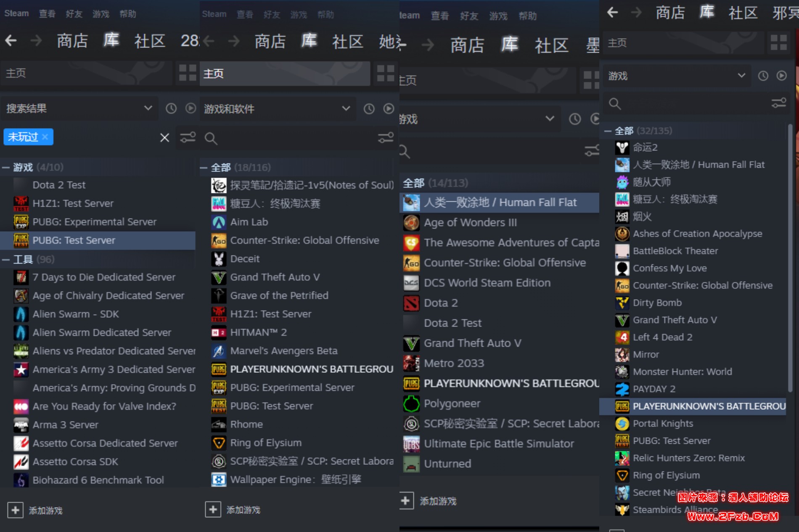
Task: Open the Assetto Corsa SDK icon
Action: (21, 462)
